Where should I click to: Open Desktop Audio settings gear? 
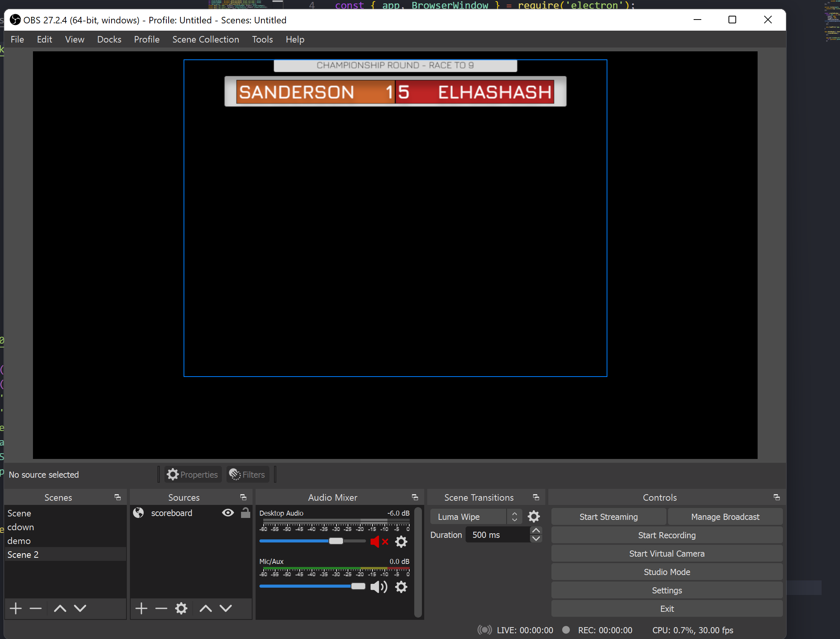(401, 542)
